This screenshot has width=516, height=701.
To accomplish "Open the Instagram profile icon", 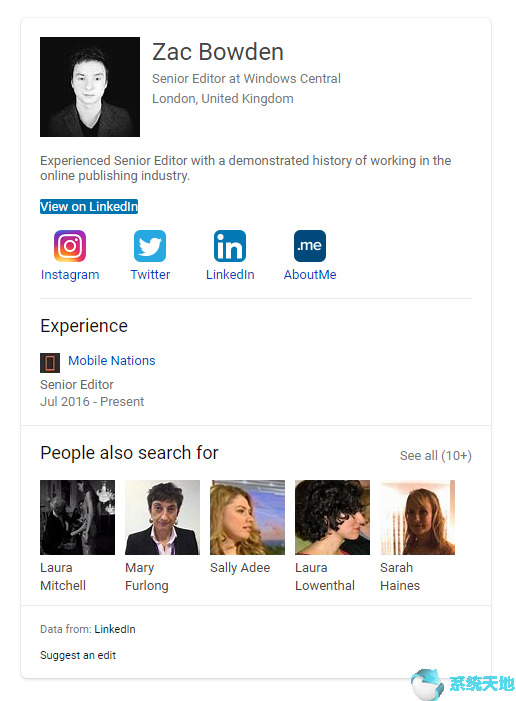I will pos(70,246).
